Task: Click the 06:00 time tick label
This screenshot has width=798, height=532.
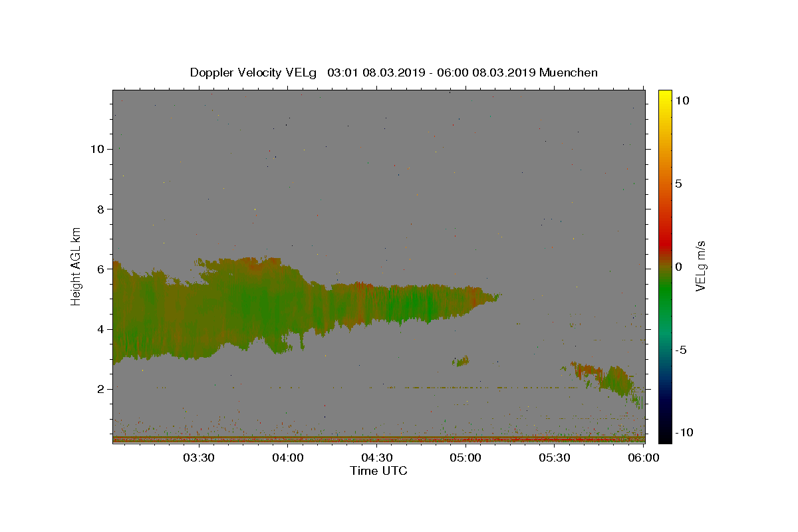Action: [x=643, y=458]
